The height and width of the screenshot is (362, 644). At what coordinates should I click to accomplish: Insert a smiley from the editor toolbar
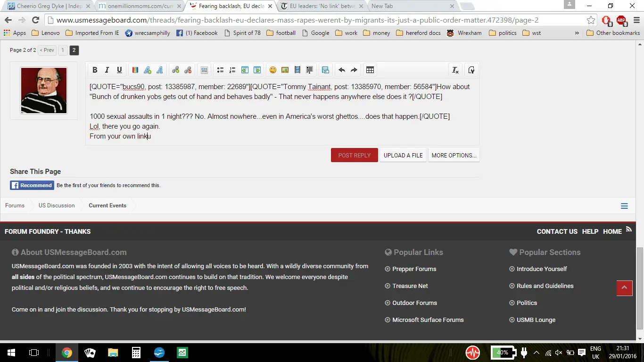[272, 70]
